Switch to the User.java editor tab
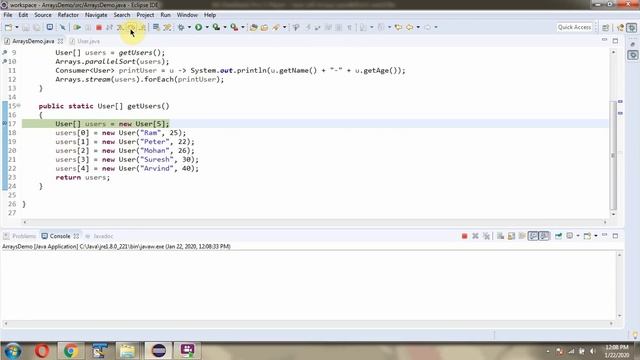Viewport: 640px width, 360px height. (x=85, y=41)
